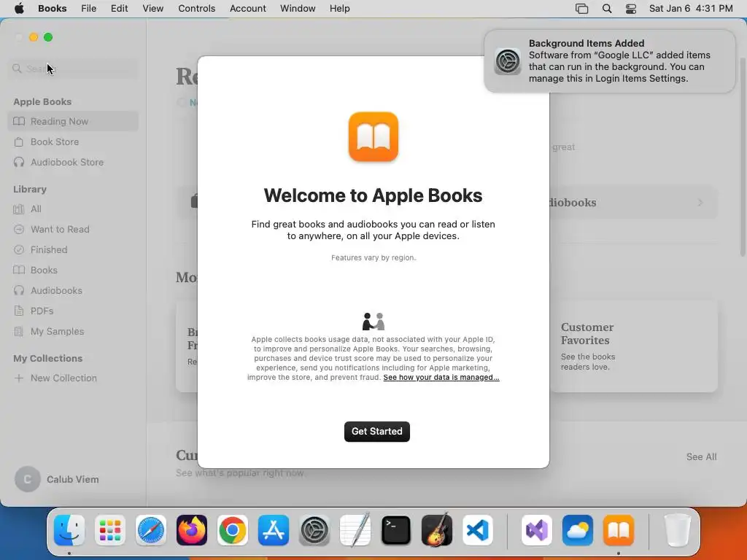
Task: Open TextEdit from the Dock
Action: tap(355, 529)
